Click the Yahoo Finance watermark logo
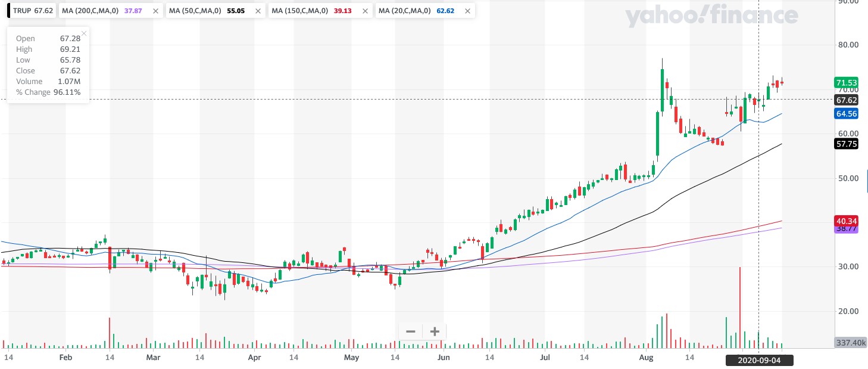868x369 pixels. [x=711, y=16]
